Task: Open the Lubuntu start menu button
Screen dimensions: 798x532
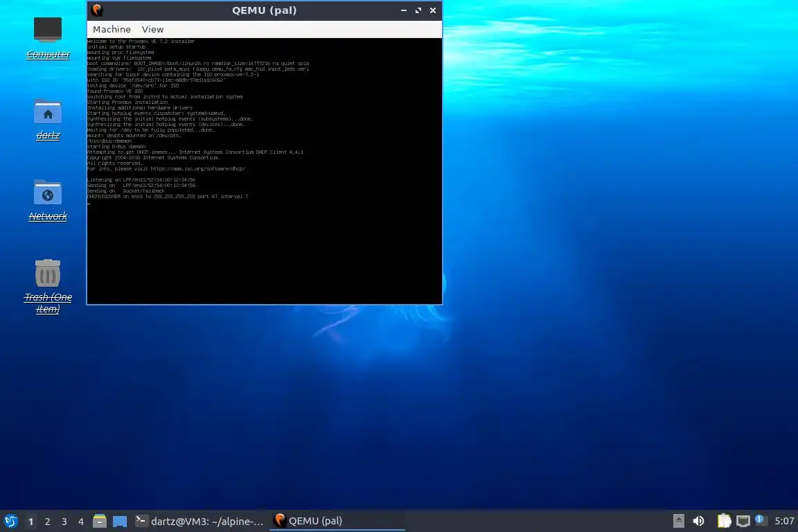Action: coord(11,522)
